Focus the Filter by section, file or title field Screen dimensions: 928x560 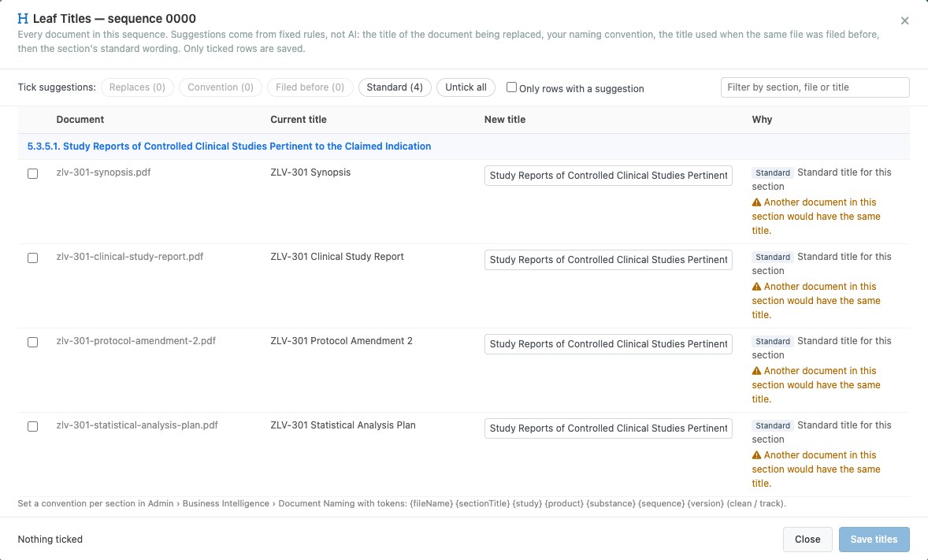click(x=815, y=87)
